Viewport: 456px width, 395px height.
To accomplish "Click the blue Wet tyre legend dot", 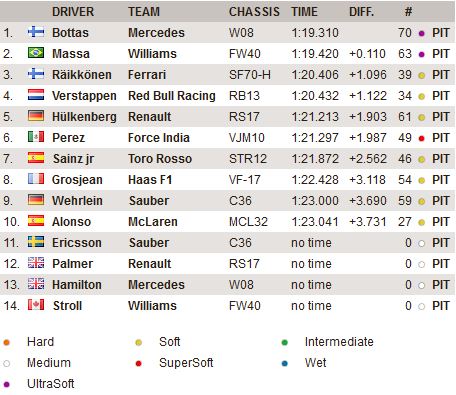I will [284, 363].
